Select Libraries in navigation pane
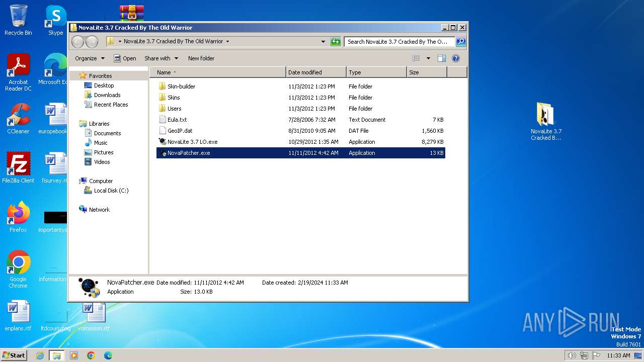This screenshot has width=644, height=362. coord(99,124)
